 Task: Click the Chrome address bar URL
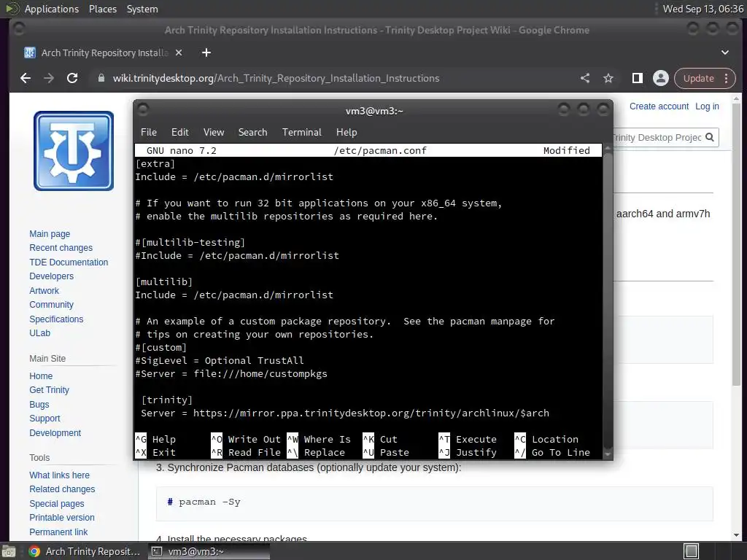(276, 78)
